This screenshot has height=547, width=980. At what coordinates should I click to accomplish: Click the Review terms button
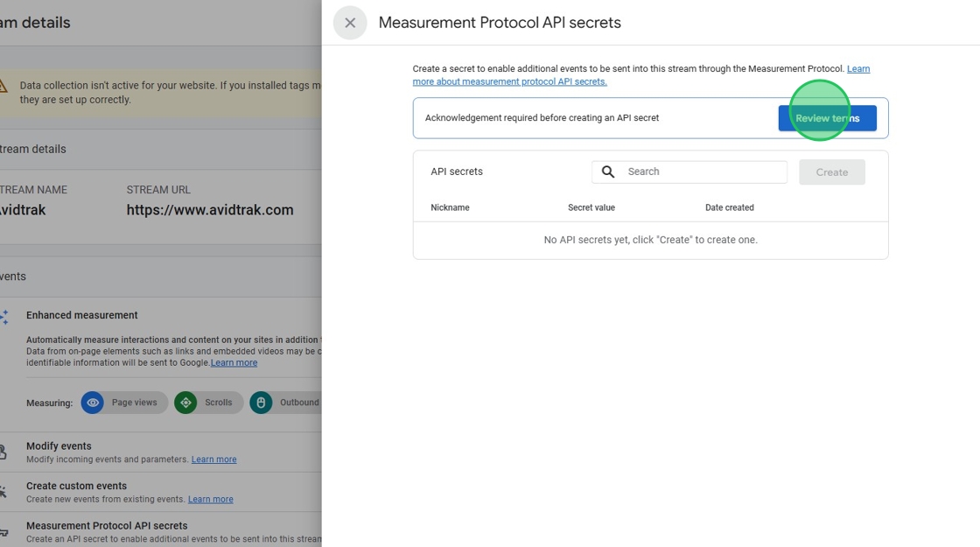coord(827,118)
